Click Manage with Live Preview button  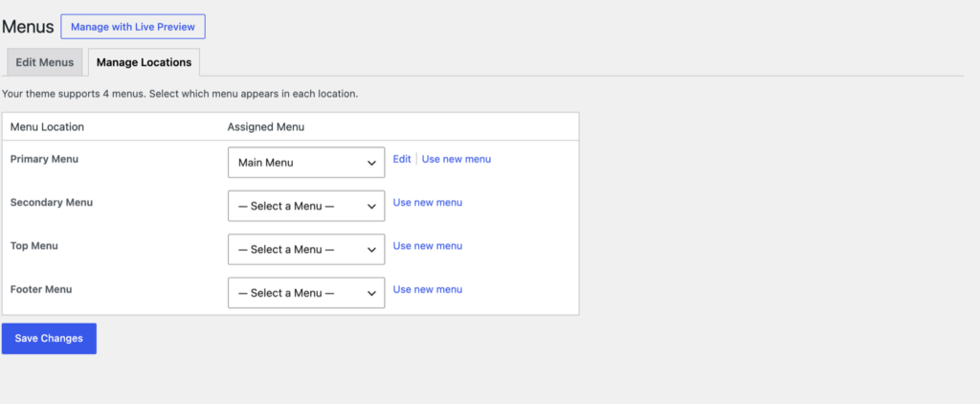133,27
